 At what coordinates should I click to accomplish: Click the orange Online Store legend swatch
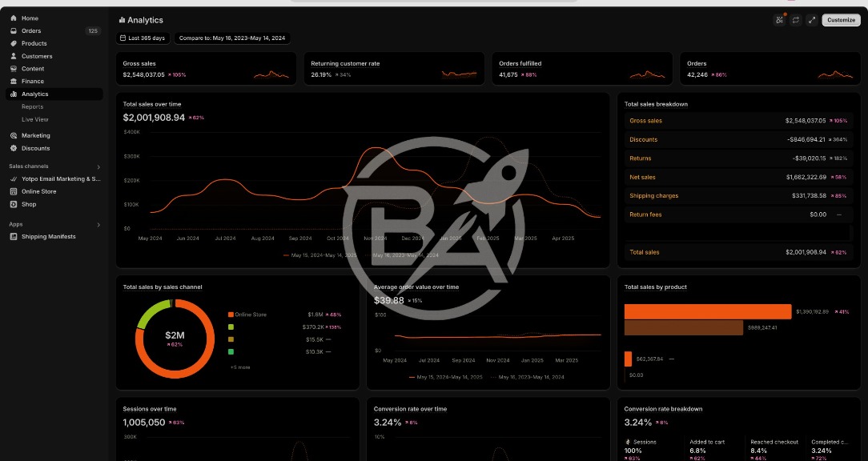pyautogui.click(x=231, y=315)
